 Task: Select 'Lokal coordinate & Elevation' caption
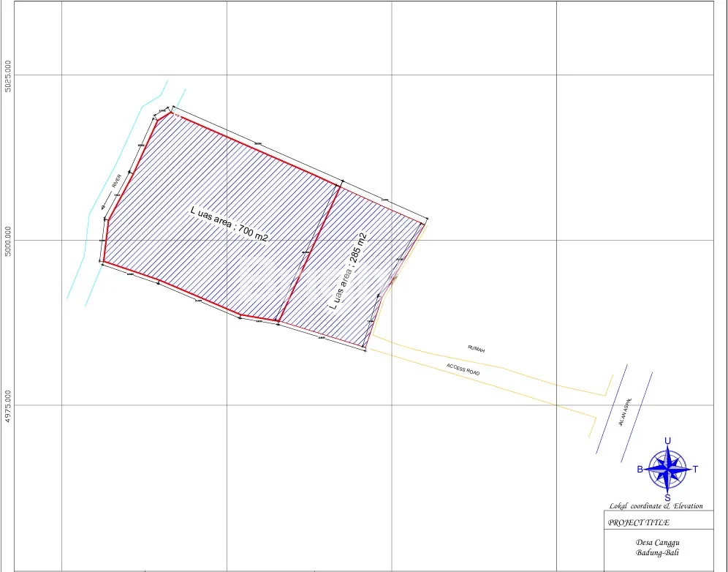656,506
